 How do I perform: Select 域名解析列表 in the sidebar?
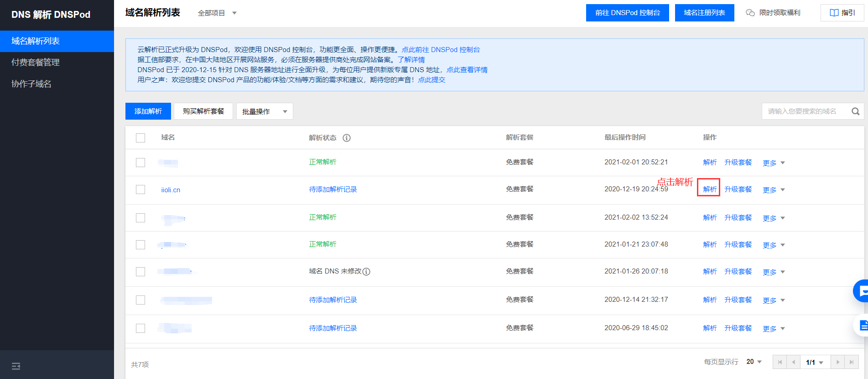click(x=57, y=41)
